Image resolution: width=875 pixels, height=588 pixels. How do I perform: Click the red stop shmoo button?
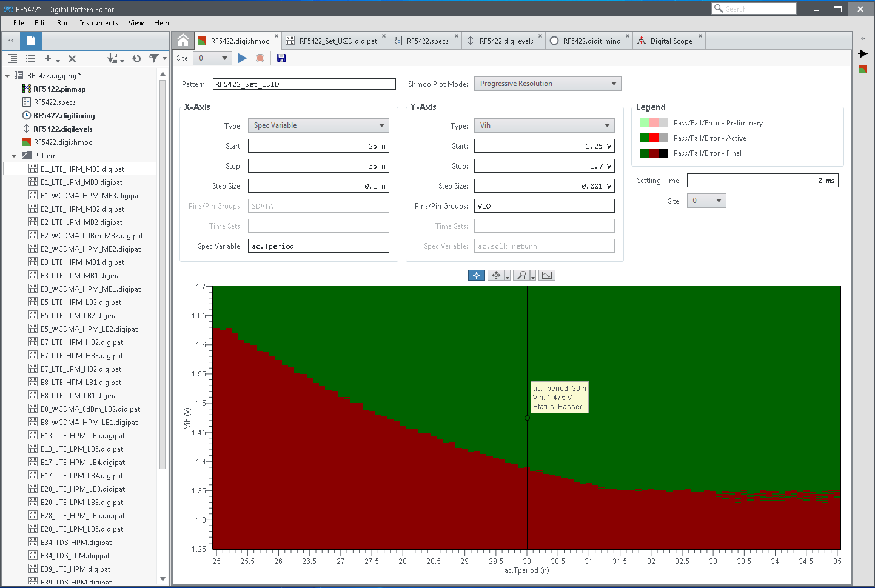(260, 58)
